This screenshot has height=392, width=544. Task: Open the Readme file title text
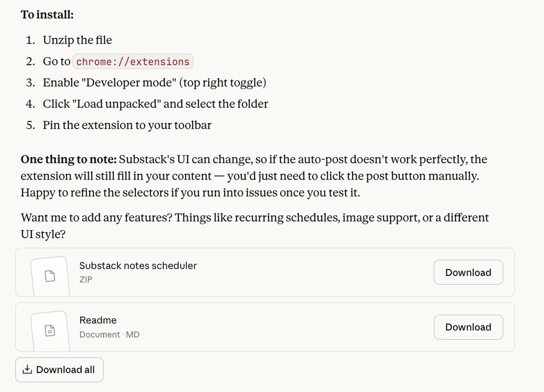[98, 320]
